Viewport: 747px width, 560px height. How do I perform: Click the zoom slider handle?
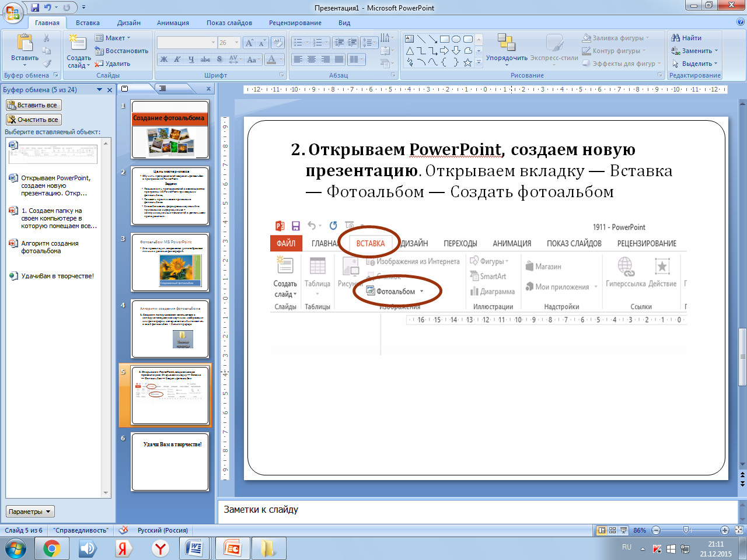coord(687,530)
